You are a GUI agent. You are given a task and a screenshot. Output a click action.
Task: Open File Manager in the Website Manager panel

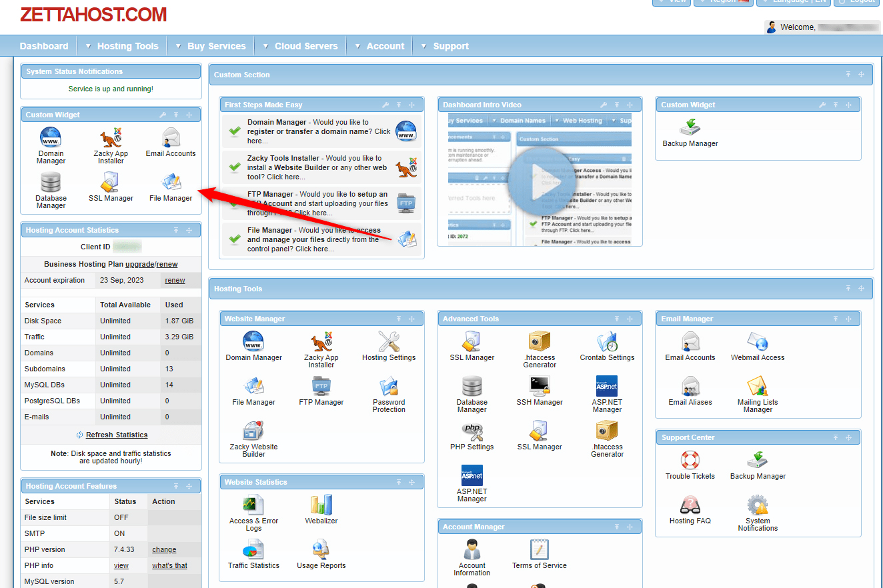point(253,391)
